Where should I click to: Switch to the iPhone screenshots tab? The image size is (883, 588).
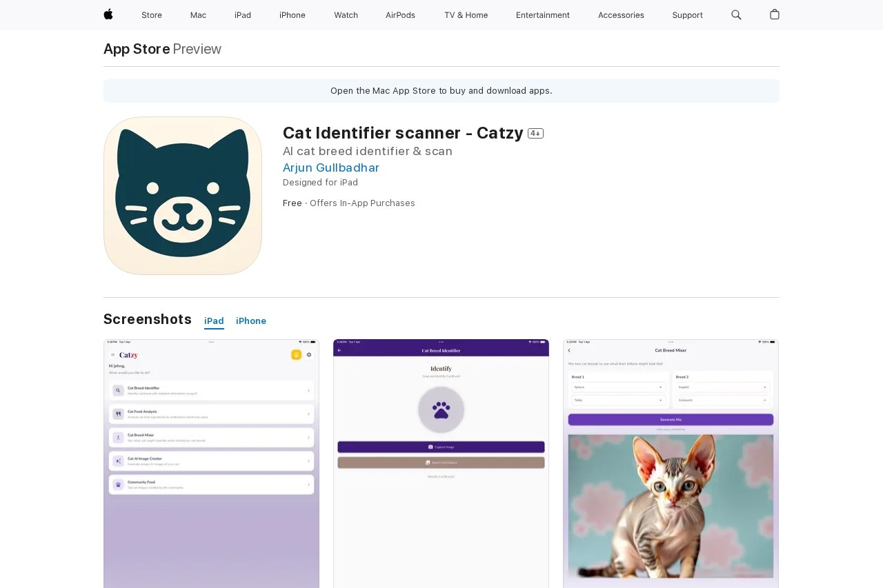pyautogui.click(x=251, y=321)
